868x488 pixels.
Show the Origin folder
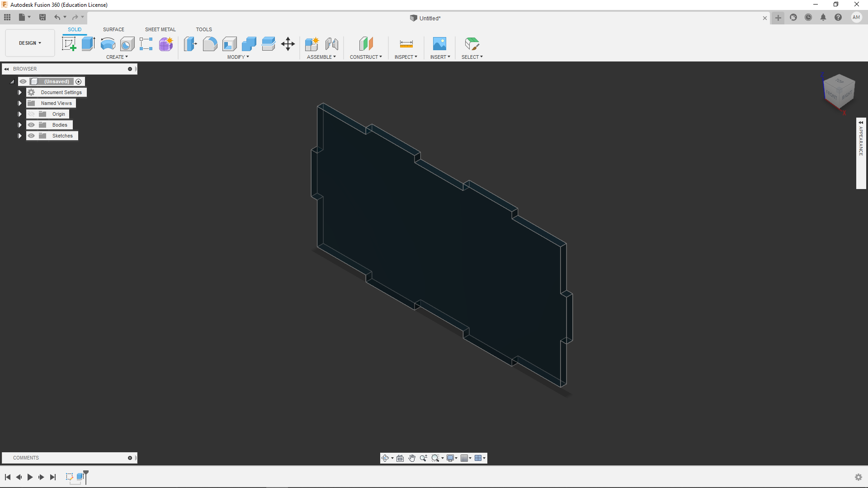click(31, 114)
